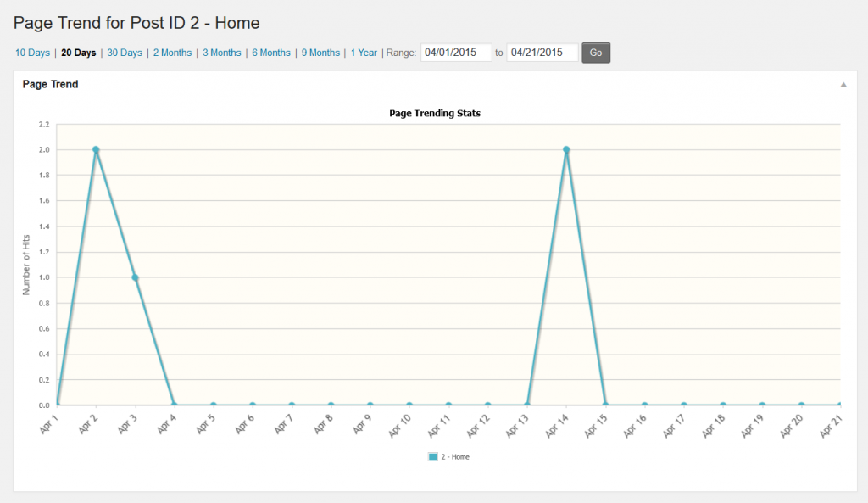Select the 20 Days range
Viewport: 868px width, 503px height.
click(79, 53)
